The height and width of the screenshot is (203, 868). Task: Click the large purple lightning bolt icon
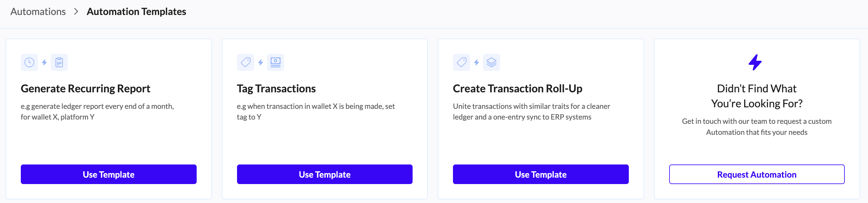(x=755, y=62)
